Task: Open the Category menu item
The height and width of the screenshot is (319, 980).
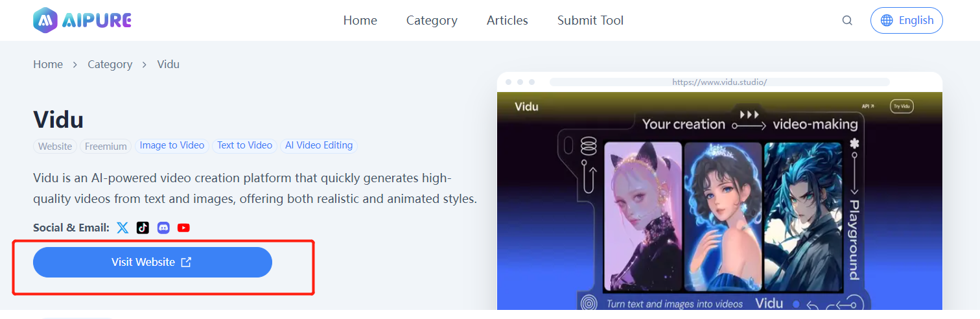Action: pyautogui.click(x=432, y=21)
